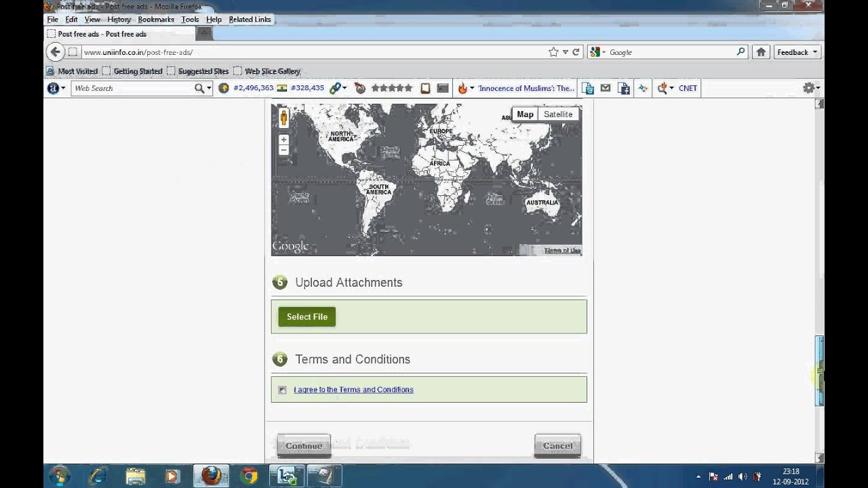
Task: Click the links chain icon in toolbar
Action: pyautogui.click(x=334, y=88)
